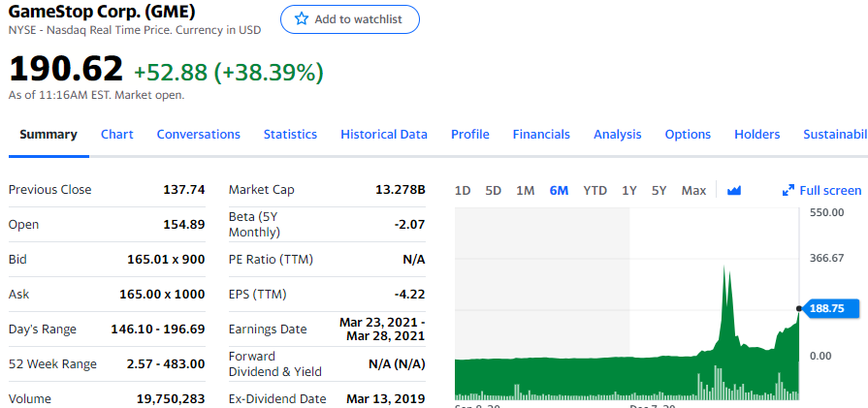The height and width of the screenshot is (408, 868).
Task: Click the GameStop Corp. (GME) heading
Action: click(x=102, y=11)
